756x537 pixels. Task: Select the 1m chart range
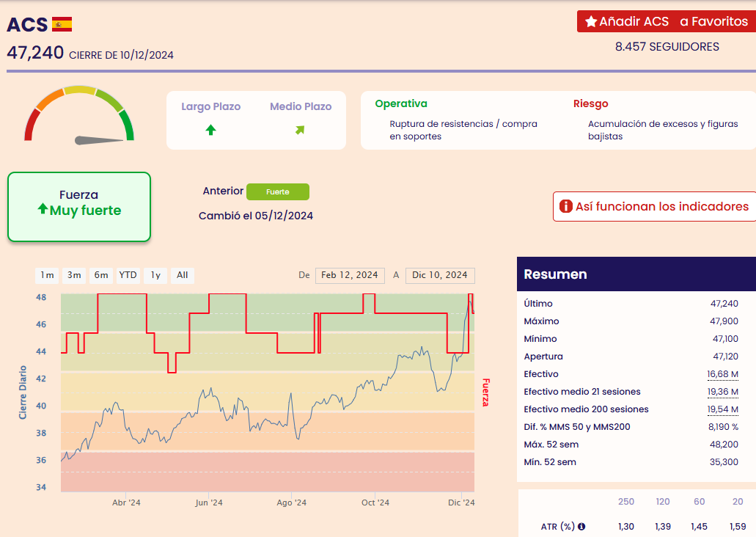47,275
